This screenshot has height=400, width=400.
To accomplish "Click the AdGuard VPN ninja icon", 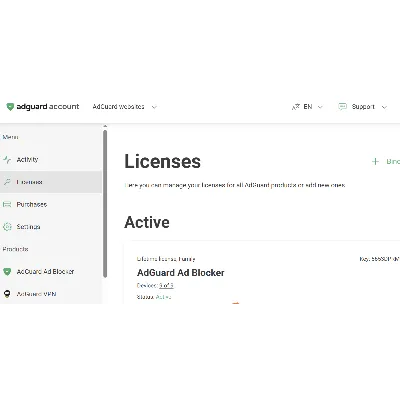I will tap(7, 294).
